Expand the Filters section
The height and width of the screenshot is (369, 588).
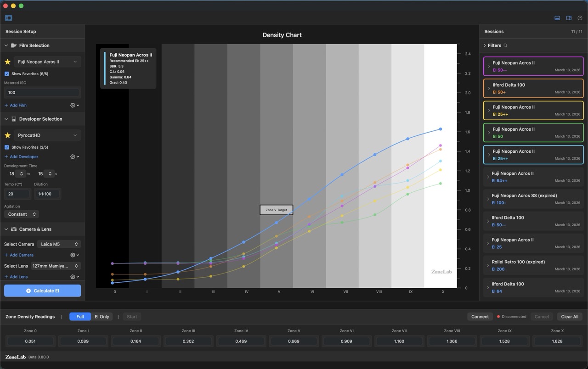(485, 45)
